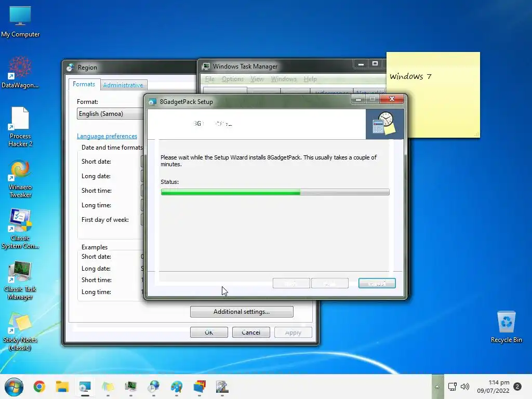532x399 pixels.
Task: Switch to Task Manager taskbar icon
Action: (x=130, y=387)
